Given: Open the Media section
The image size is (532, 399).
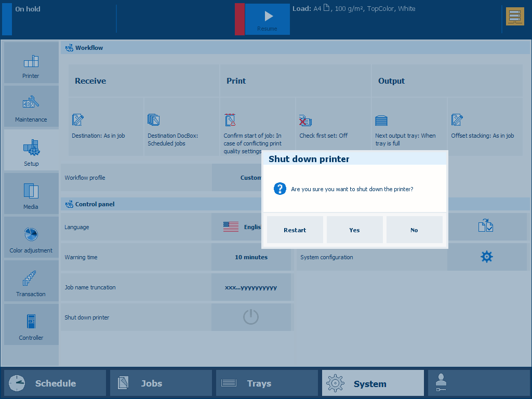Looking at the screenshot, I should [x=31, y=194].
